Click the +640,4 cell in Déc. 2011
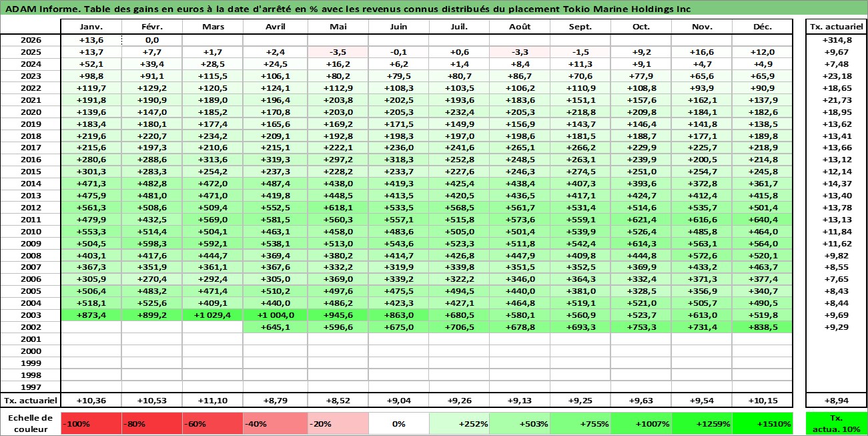Viewport: 868px width, 436px height. coord(762,220)
